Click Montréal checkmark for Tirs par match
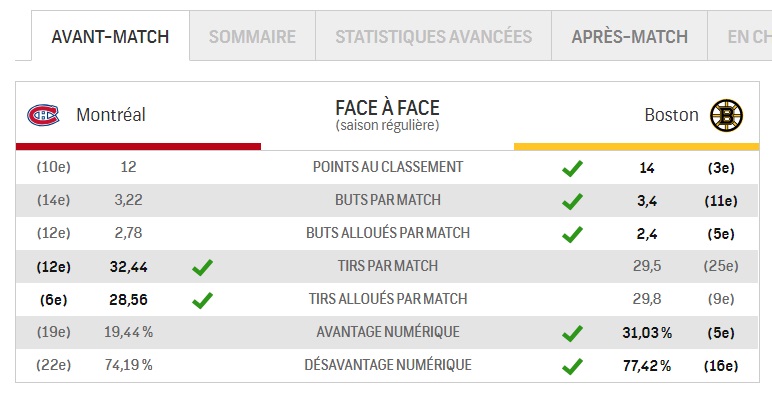 pyautogui.click(x=202, y=267)
